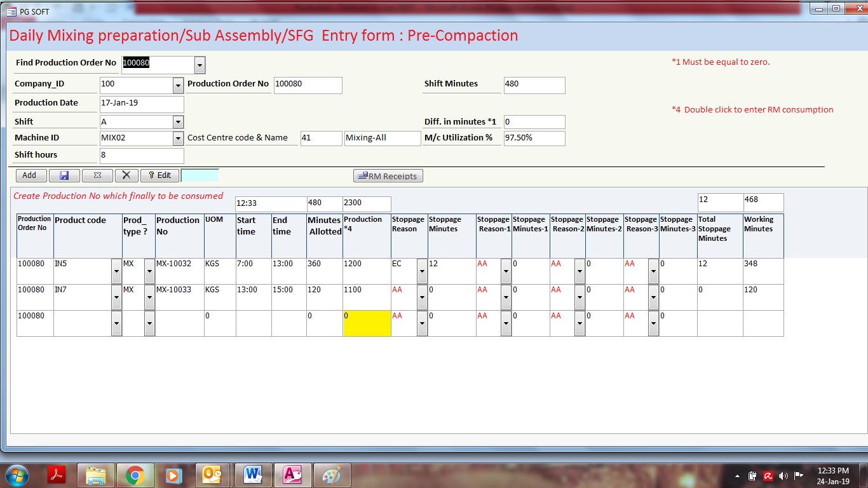
Task: Click the X delete record button
Action: (x=126, y=175)
